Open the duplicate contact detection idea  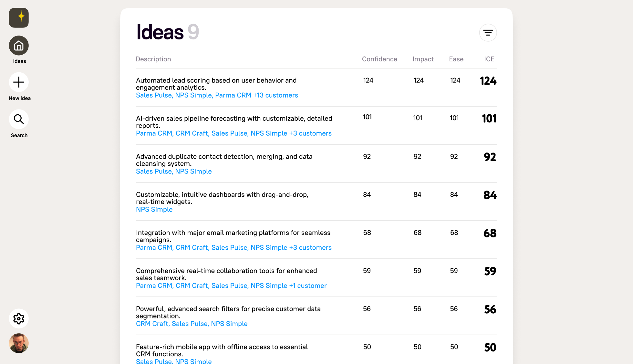click(224, 160)
